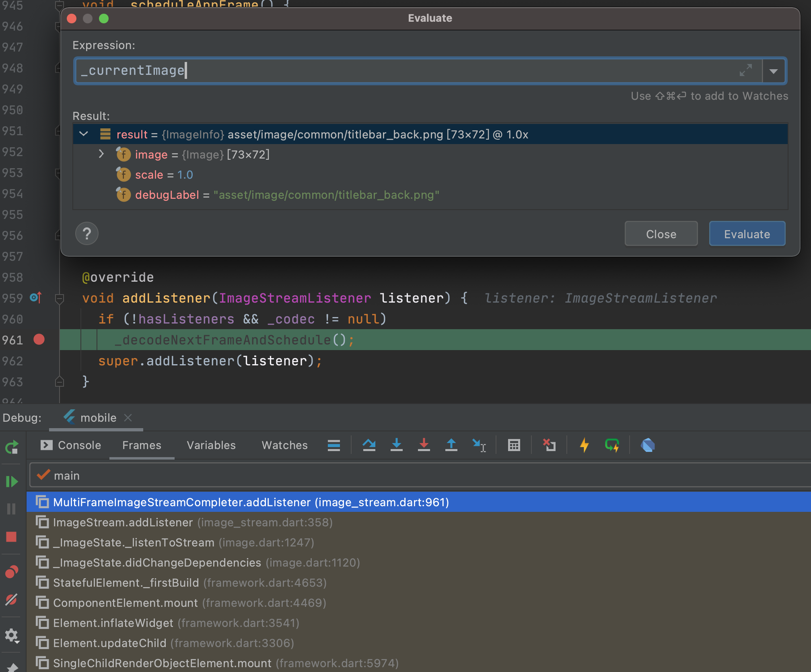
Task: Select the debugLabel field row
Action: (430, 195)
